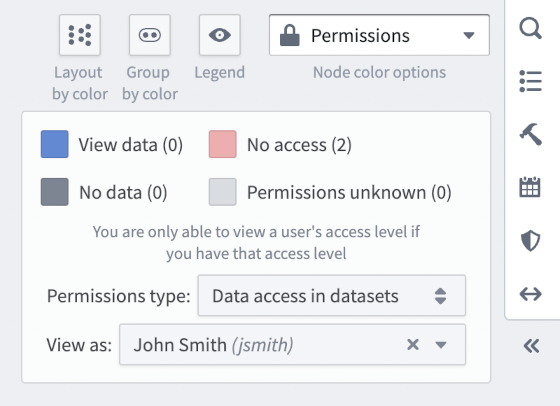The width and height of the screenshot is (560, 406).
Task: Toggle the Legend eye button
Action: pyautogui.click(x=220, y=35)
